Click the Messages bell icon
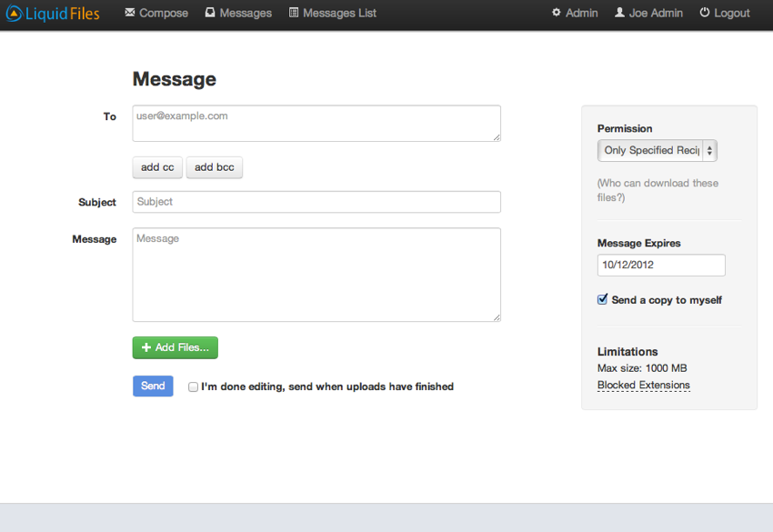Viewport: 773px width, 532px height. [x=210, y=13]
